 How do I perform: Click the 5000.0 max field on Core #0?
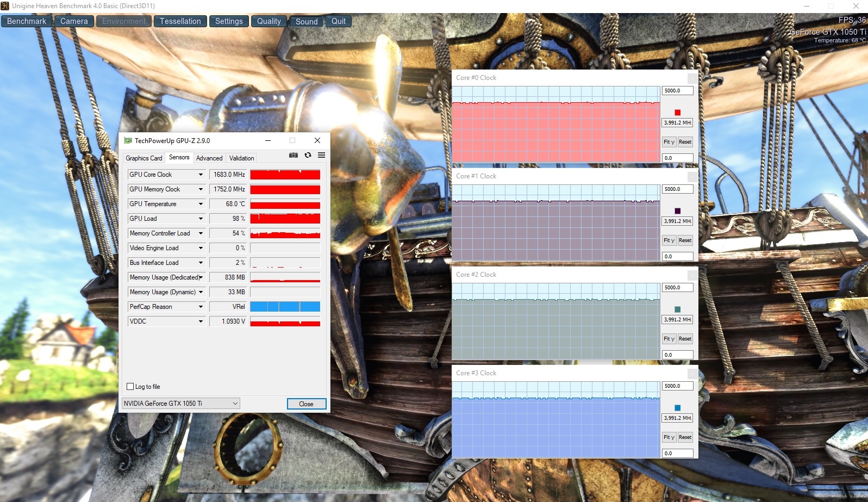(x=677, y=91)
